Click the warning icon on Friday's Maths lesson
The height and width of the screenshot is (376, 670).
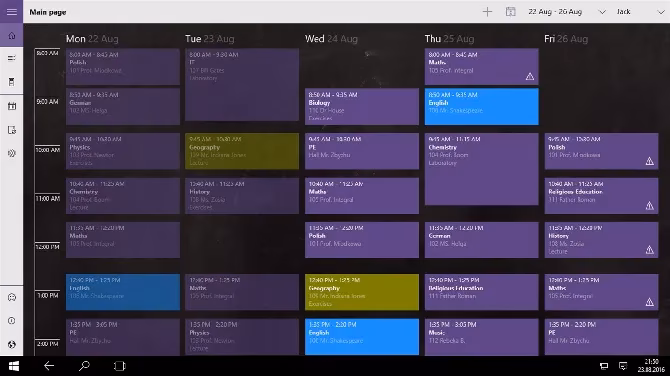649,302
